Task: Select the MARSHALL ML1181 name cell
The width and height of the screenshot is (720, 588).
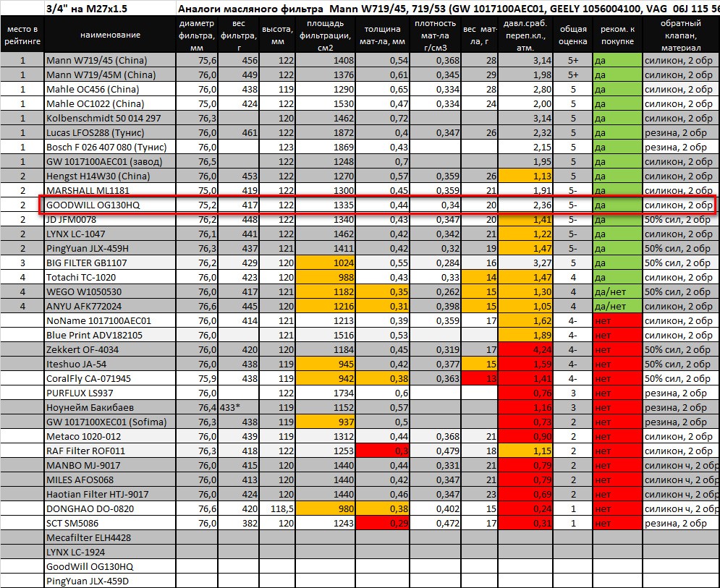Action: tap(110, 190)
